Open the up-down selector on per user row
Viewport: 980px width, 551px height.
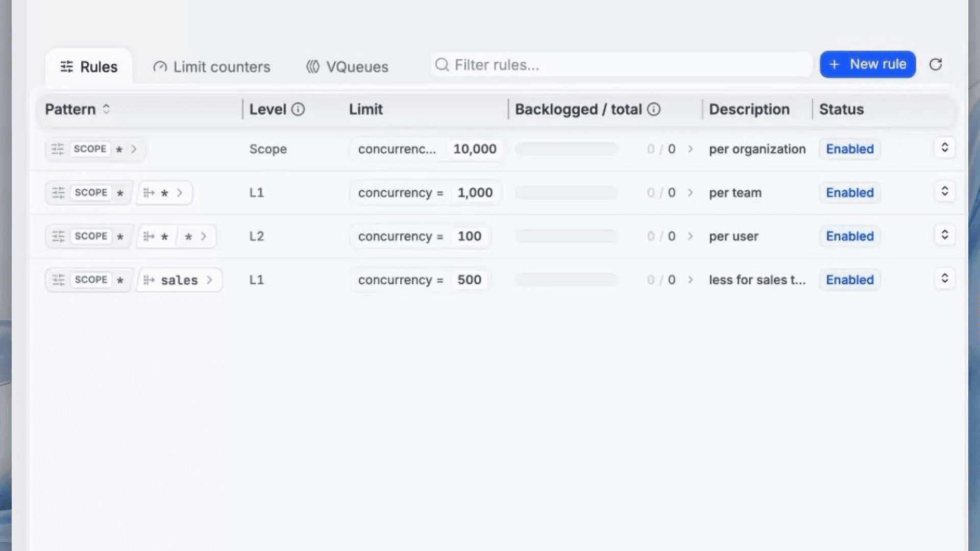click(x=945, y=235)
